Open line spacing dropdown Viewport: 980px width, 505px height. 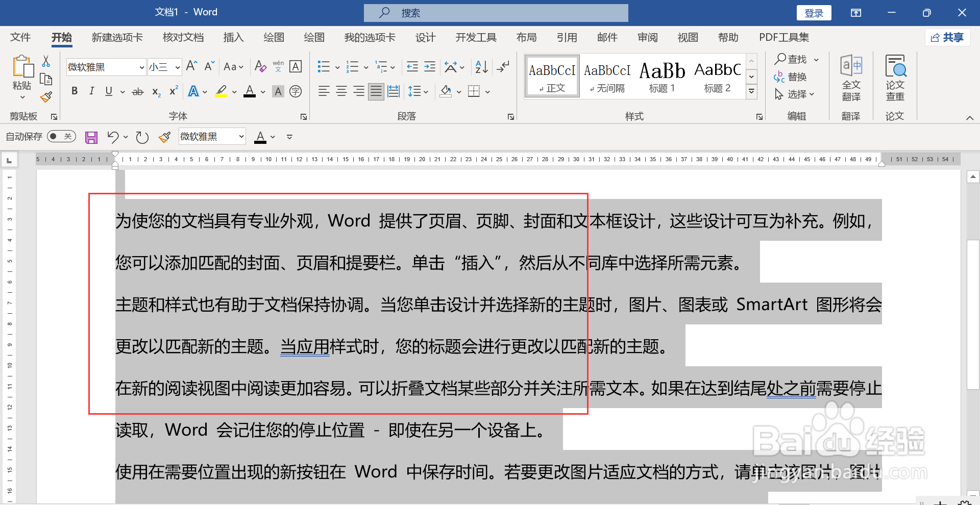click(x=418, y=91)
